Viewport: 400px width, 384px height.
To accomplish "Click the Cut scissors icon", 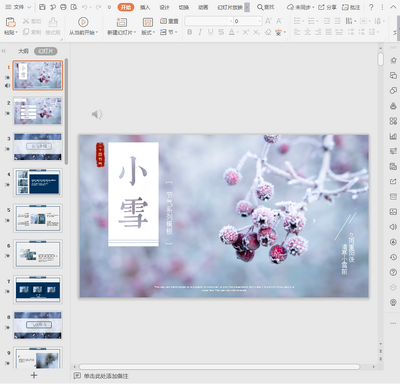I will [x=26, y=21].
